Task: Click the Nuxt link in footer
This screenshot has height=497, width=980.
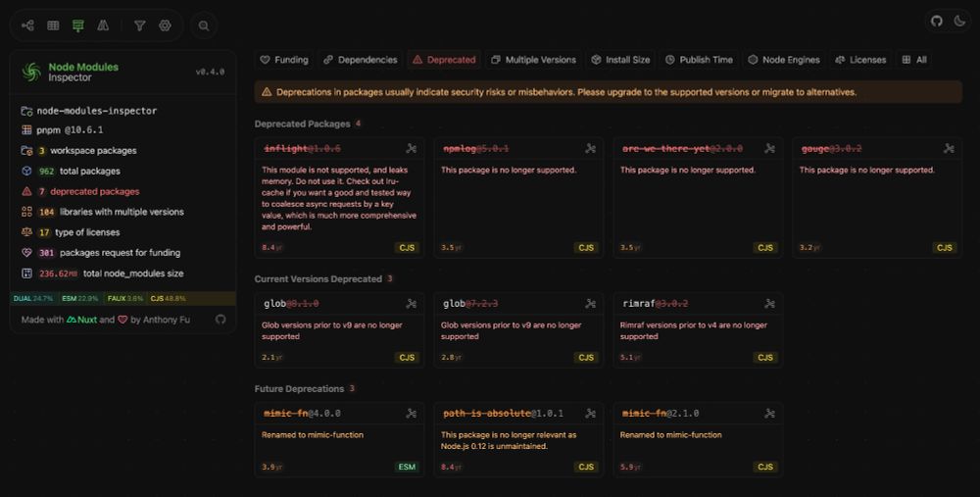Action: (x=82, y=320)
